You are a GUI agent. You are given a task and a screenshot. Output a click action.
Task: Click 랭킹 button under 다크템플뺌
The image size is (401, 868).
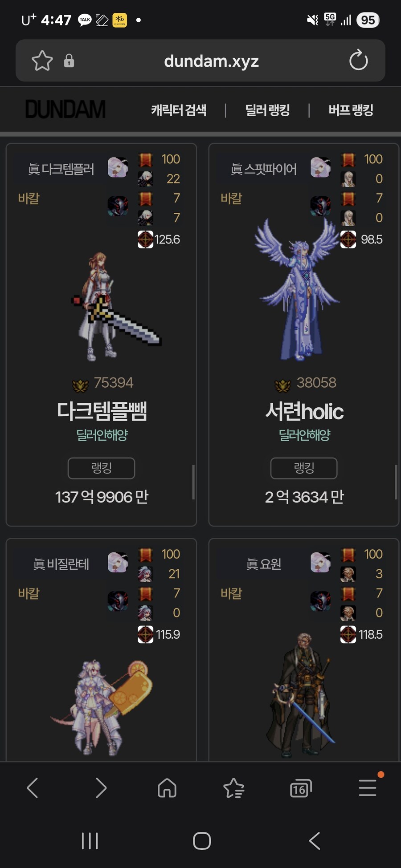101,468
